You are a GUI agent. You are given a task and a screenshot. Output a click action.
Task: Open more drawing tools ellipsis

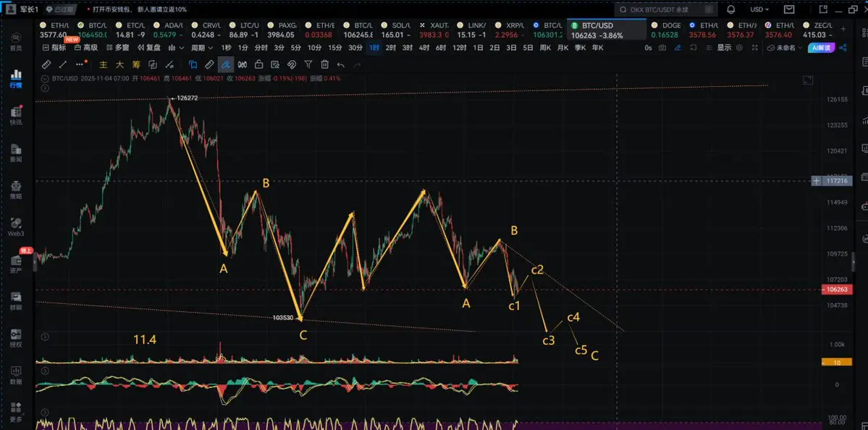click(79, 64)
